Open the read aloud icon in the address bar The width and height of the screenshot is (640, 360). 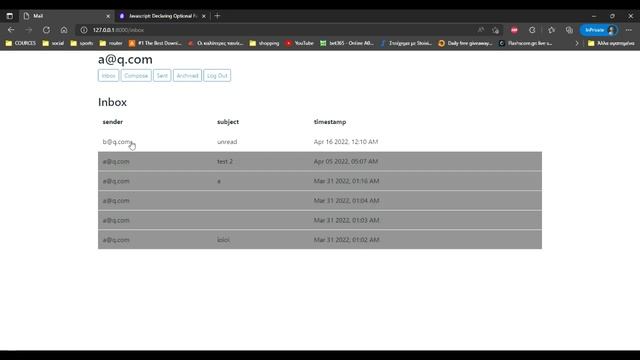click(481, 30)
